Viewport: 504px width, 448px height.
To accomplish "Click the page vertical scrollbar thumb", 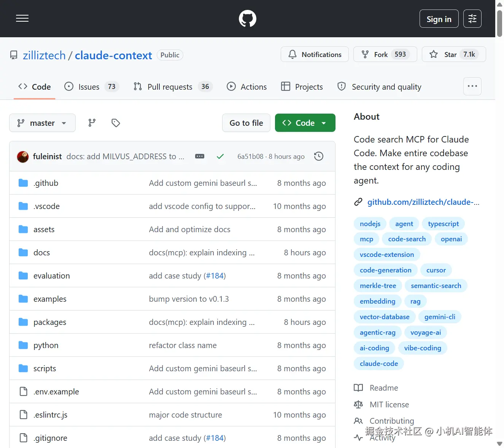I will click(499, 24).
